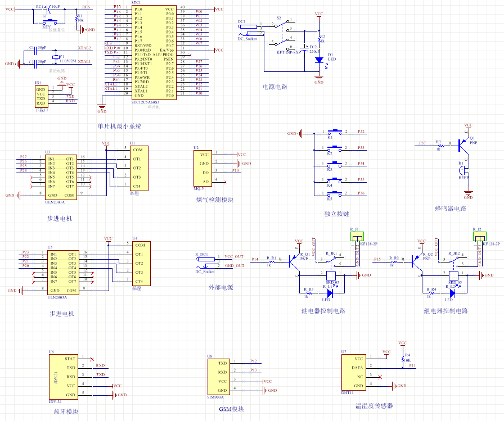Click the BEEP buzzer component B1

(x=463, y=169)
